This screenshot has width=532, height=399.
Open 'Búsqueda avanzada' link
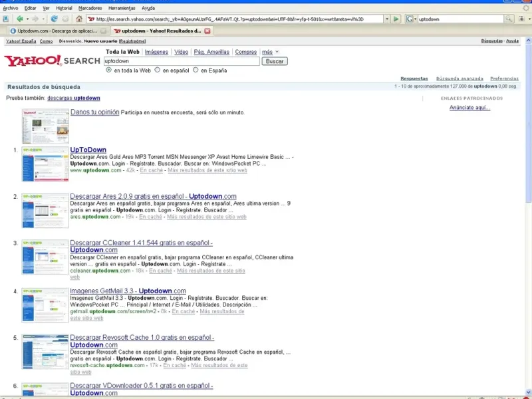point(460,78)
